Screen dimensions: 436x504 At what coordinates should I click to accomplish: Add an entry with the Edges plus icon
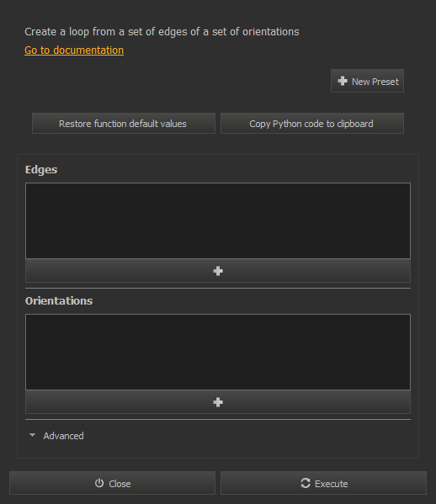coord(218,271)
